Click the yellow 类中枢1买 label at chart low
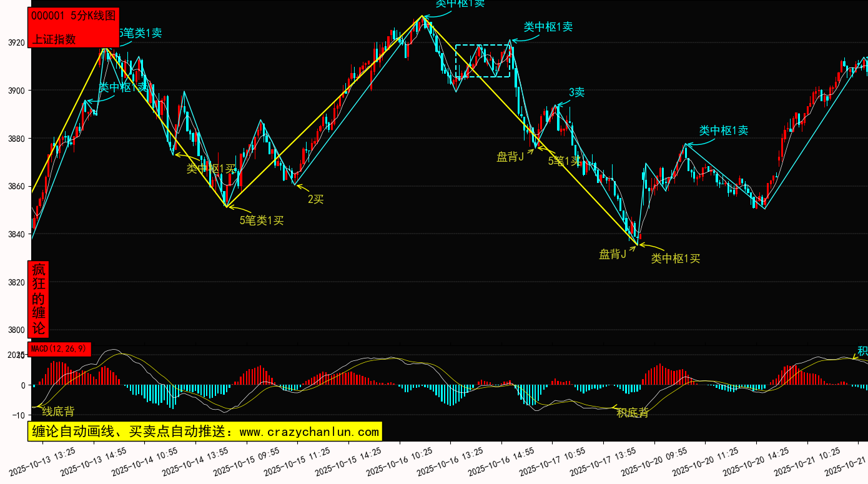This screenshot has height=484, width=868. 675,259
